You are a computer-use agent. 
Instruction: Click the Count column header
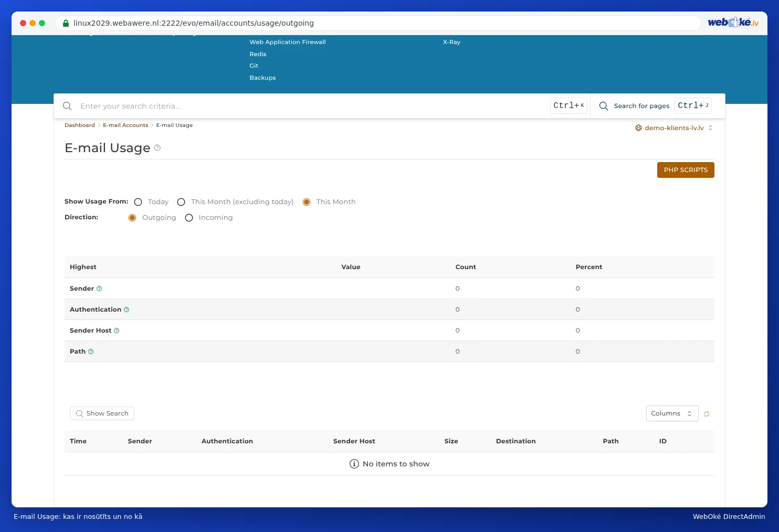click(x=466, y=267)
